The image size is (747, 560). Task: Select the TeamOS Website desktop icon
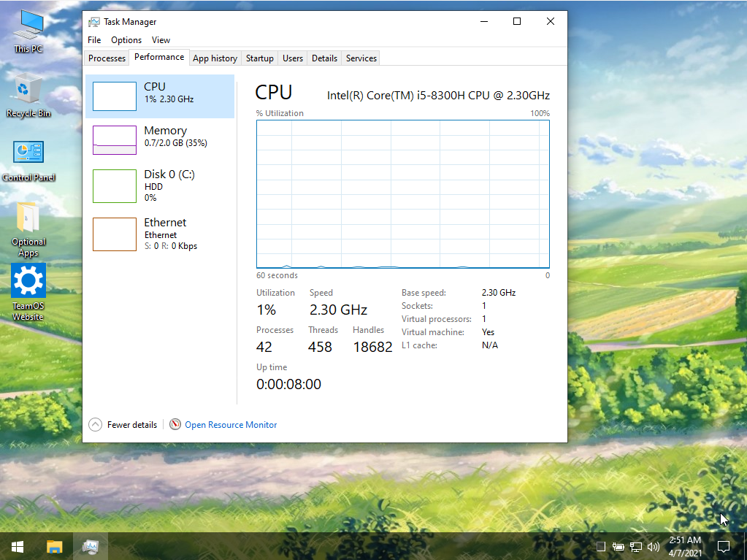pos(28,292)
